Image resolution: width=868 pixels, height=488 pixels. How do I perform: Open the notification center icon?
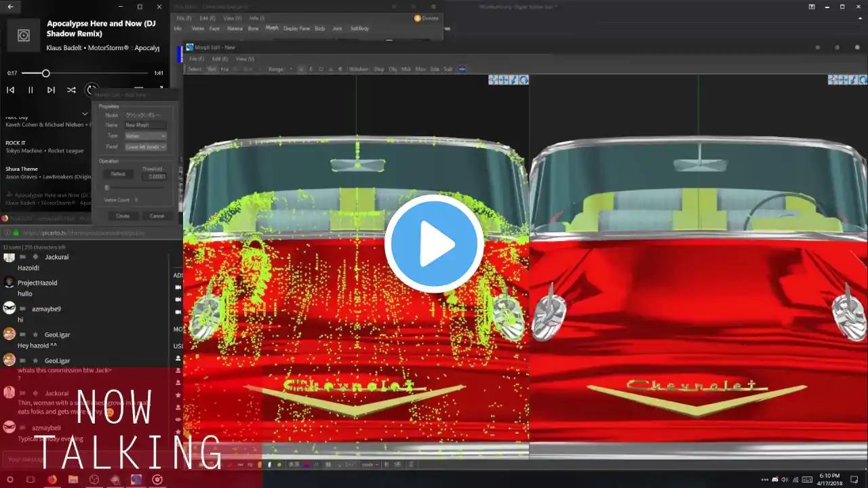coord(855,480)
